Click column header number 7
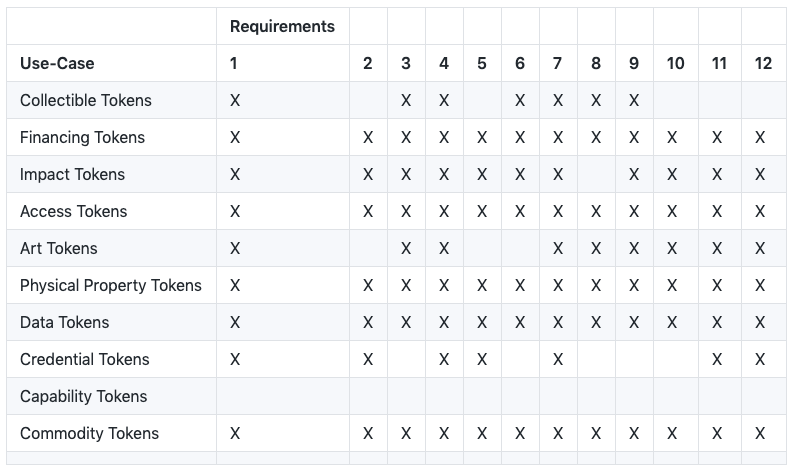 557,63
